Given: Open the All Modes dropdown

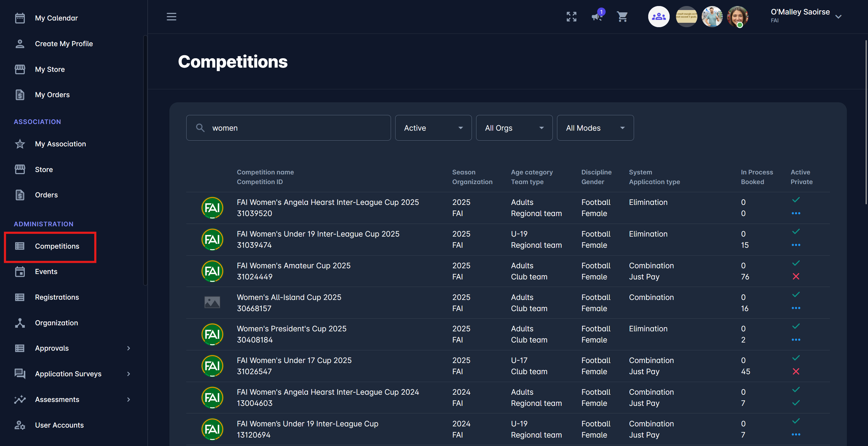Looking at the screenshot, I should click(595, 128).
